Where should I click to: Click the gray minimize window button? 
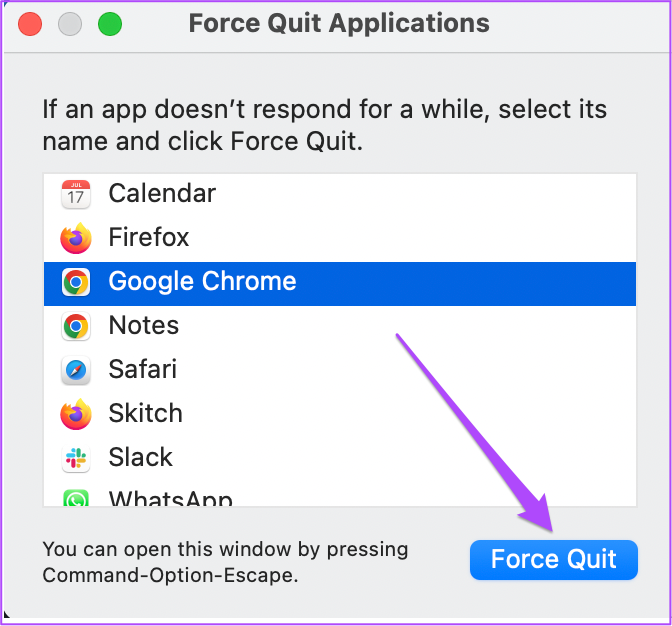pos(70,24)
